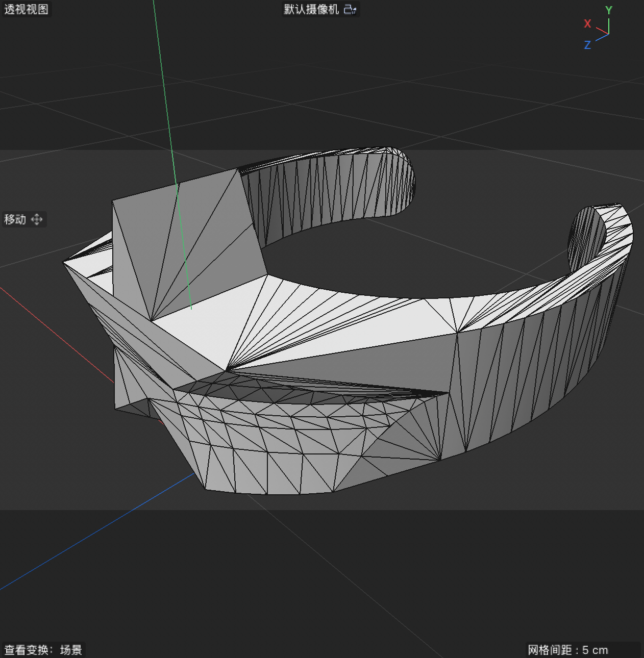Open the grid spacing setting at bottom right
The height and width of the screenshot is (658, 644).
tap(568, 650)
